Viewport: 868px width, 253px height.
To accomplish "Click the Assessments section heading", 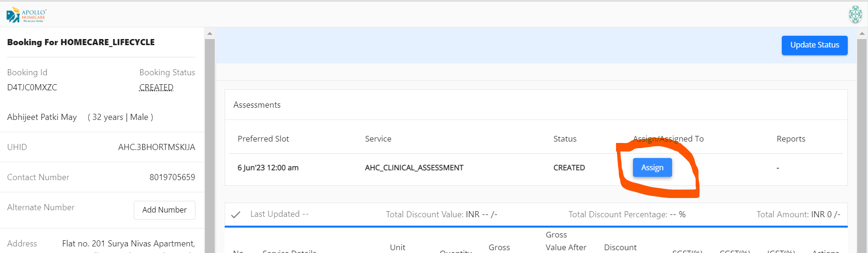I will click(257, 105).
